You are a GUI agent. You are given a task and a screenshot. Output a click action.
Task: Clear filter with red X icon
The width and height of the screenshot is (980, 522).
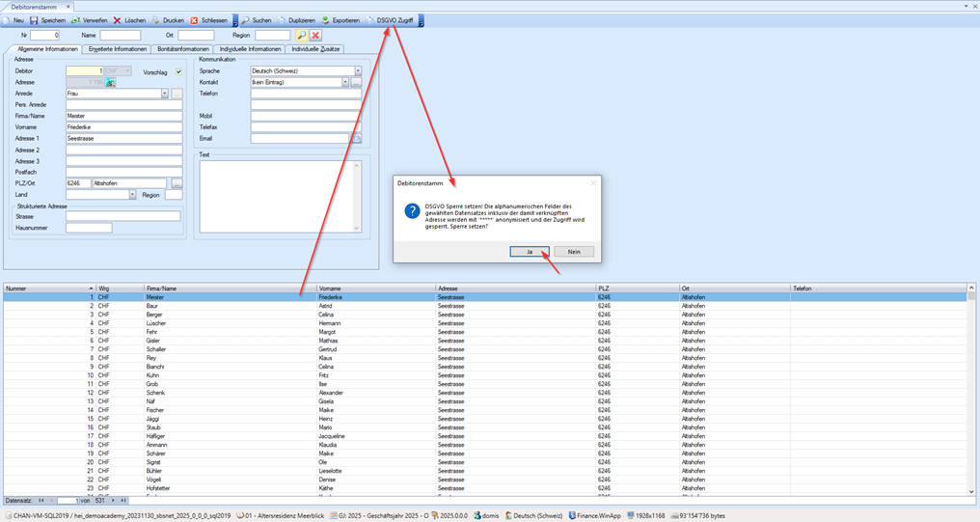point(315,36)
